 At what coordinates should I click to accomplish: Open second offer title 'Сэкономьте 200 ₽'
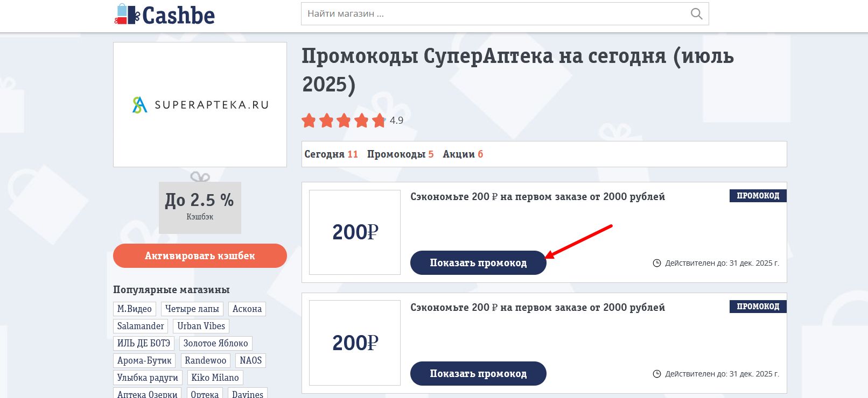point(537,308)
